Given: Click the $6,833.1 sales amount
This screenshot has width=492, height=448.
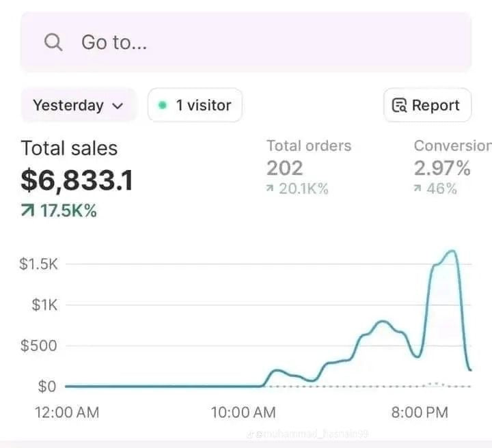Looking at the screenshot, I should tap(77, 180).
